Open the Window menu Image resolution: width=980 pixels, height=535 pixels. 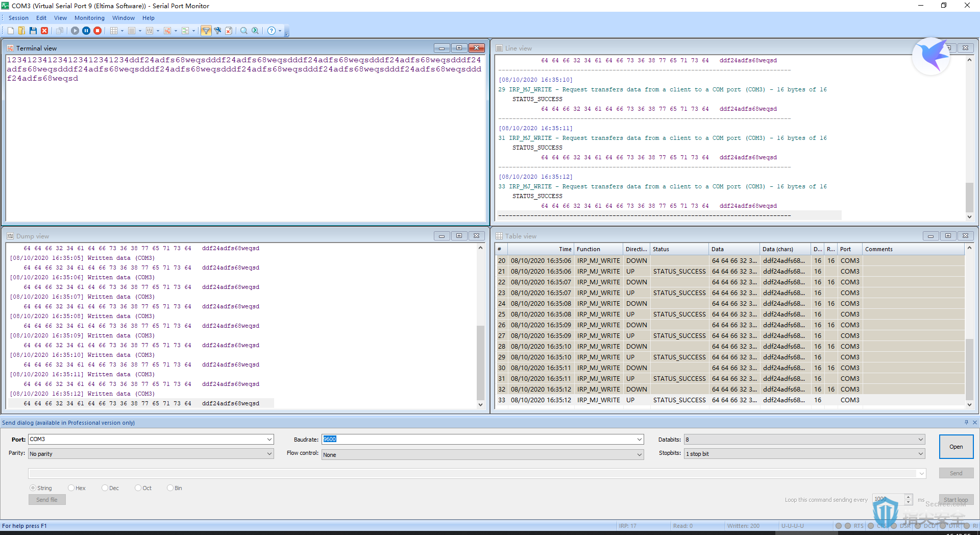pos(124,18)
